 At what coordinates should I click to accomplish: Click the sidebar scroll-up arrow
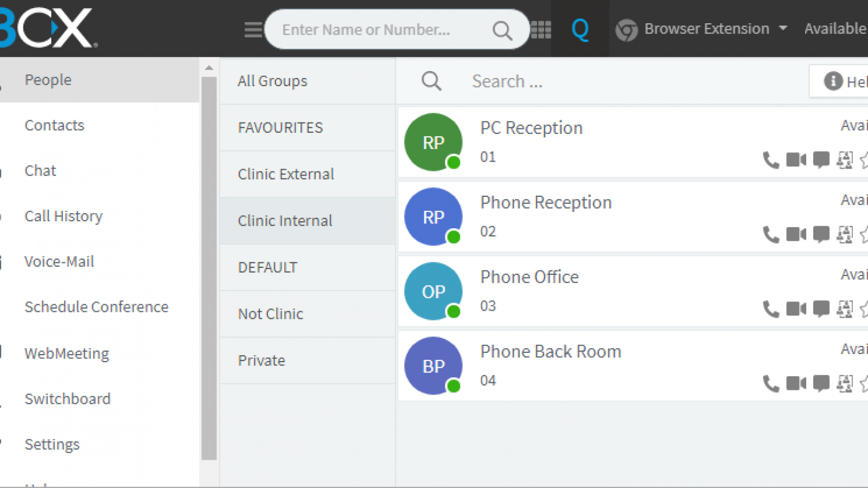pos(209,68)
